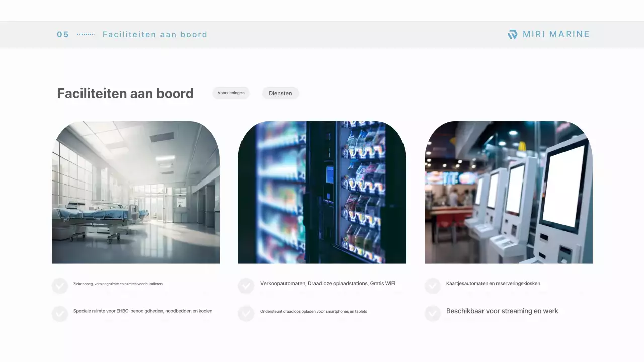The height and width of the screenshot is (362, 644).
Task: Click the checkmark next to Beschikbaar voor streaming en werk
Action: point(433,313)
